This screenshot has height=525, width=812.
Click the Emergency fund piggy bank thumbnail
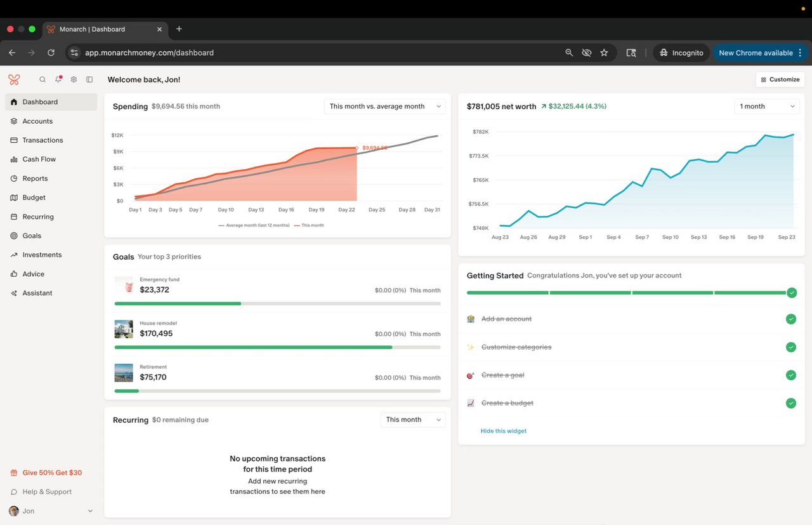tap(124, 285)
